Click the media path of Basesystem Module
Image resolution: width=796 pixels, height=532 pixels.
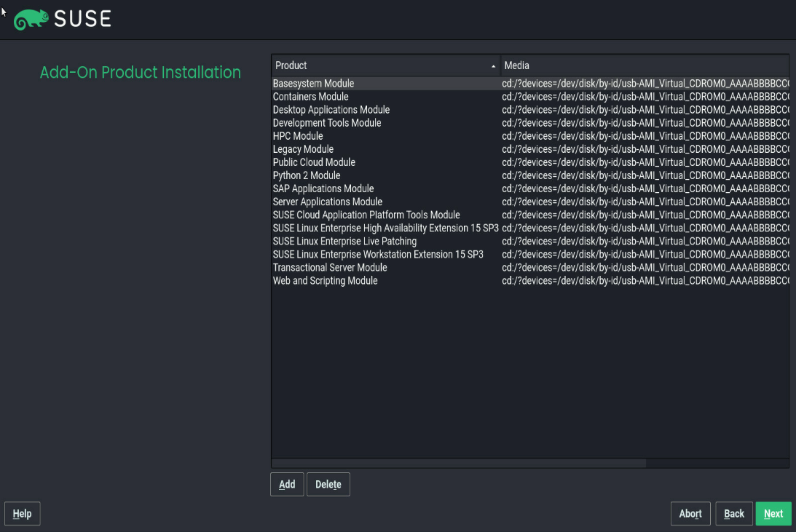[x=645, y=84]
